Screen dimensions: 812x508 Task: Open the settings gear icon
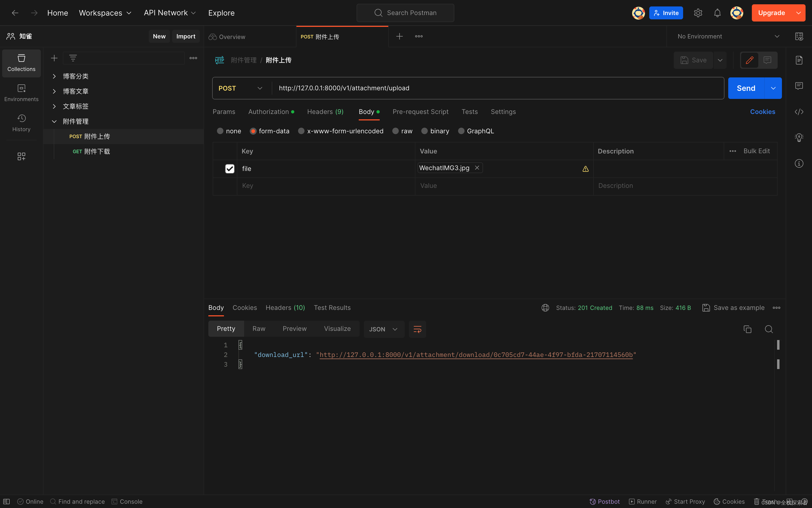pos(698,13)
